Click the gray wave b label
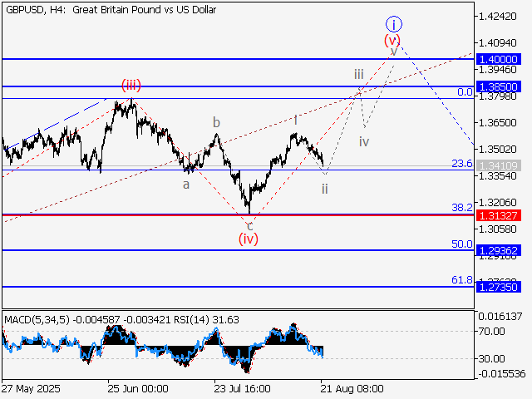 (216, 123)
